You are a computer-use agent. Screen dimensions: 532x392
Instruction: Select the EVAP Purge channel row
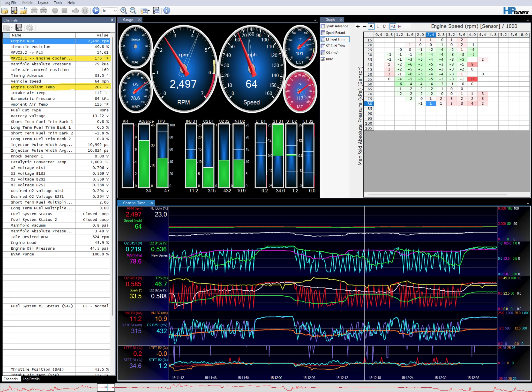pos(56,254)
